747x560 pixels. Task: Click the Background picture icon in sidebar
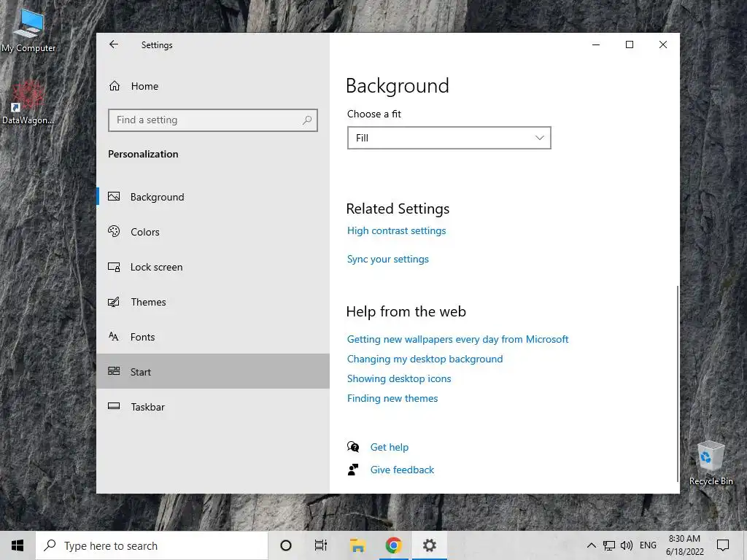(x=114, y=196)
